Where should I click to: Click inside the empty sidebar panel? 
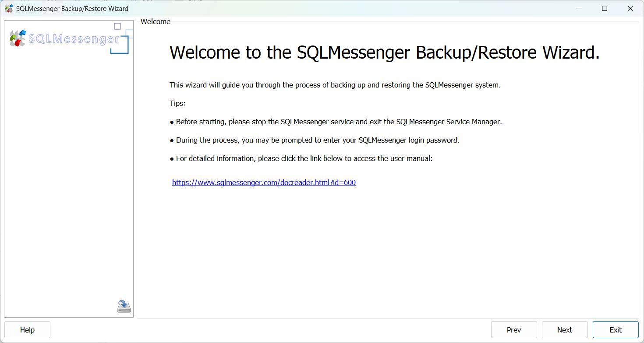(68, 175)
